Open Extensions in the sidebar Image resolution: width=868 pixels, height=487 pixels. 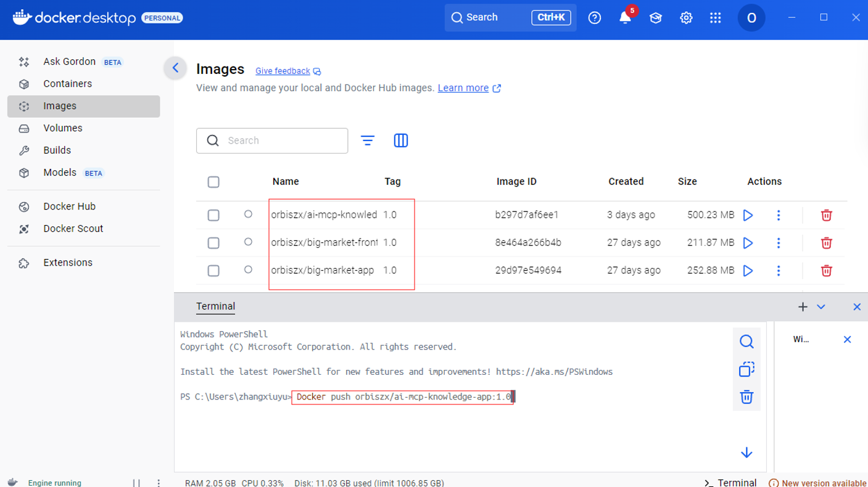pos(84,263)
